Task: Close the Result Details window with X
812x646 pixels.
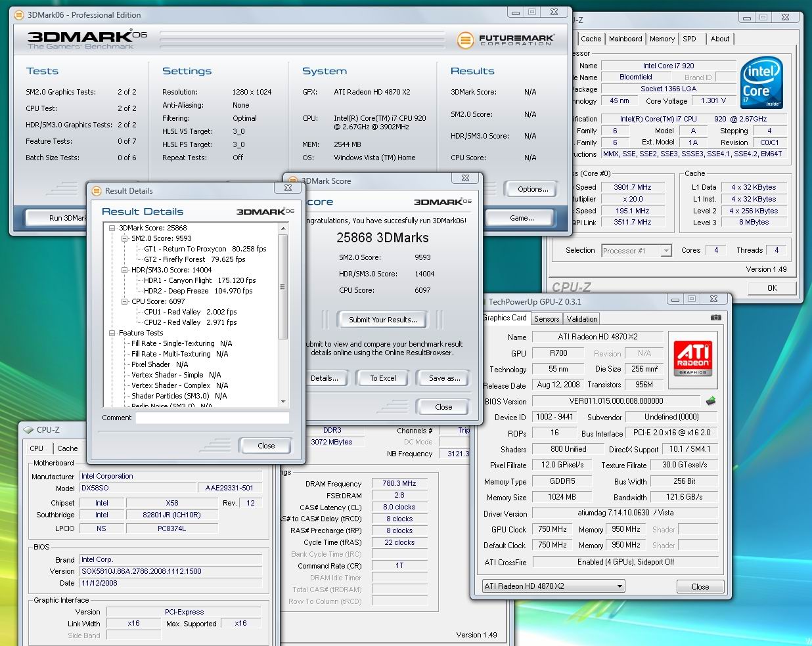Action: (x=288, y=188)
